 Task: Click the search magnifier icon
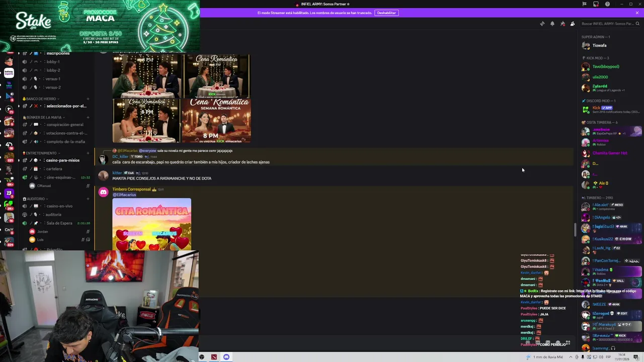pyautogui.click(x=637, y=24)
